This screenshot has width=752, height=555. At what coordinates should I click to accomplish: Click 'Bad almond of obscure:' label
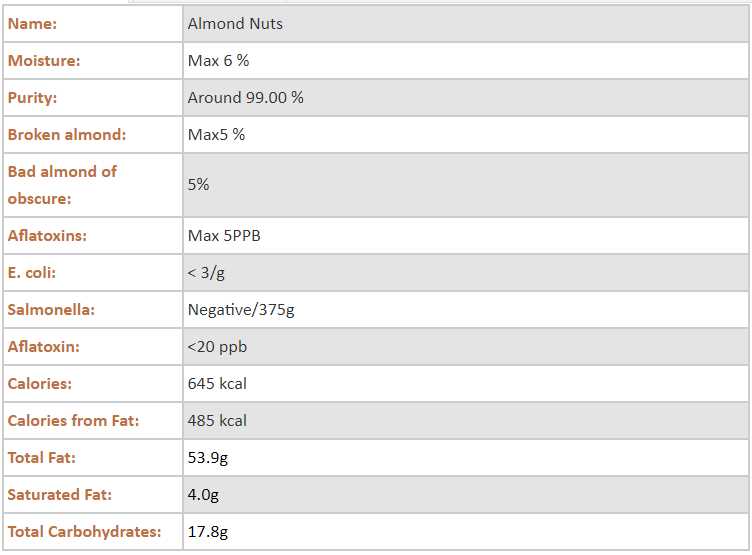coord(62,185)
